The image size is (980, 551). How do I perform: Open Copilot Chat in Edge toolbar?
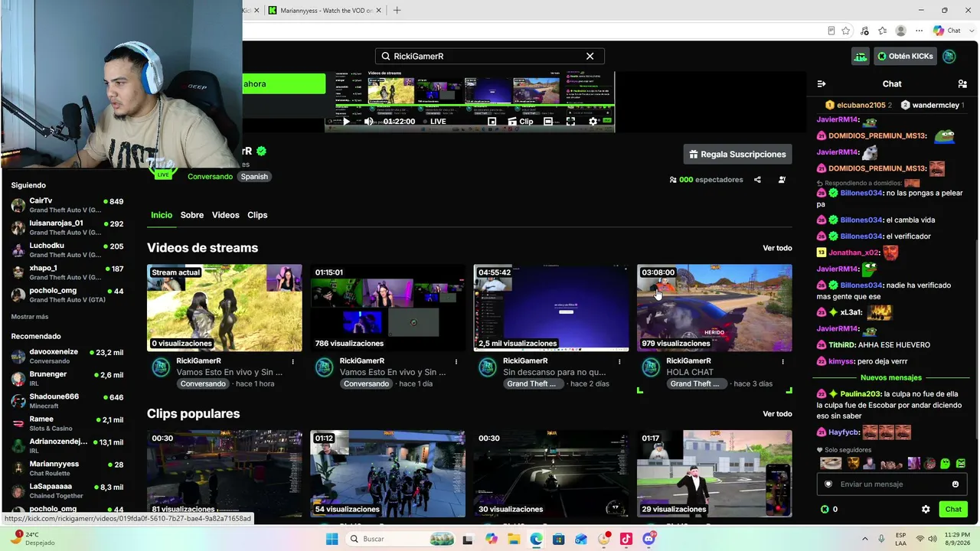tap(947, 31)
